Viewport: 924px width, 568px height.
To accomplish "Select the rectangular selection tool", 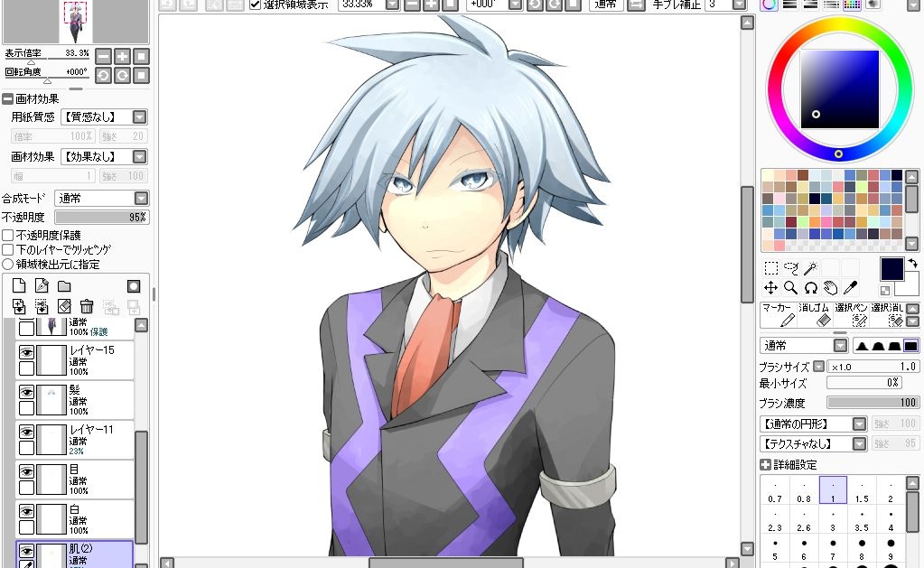I will [770, 269].
